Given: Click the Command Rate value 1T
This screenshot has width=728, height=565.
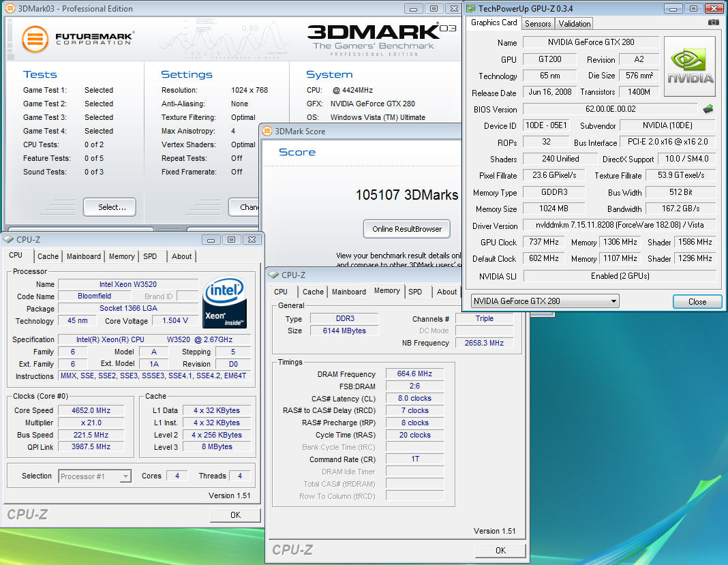Looking at the screenshot, I should click(x=414, y=459).
